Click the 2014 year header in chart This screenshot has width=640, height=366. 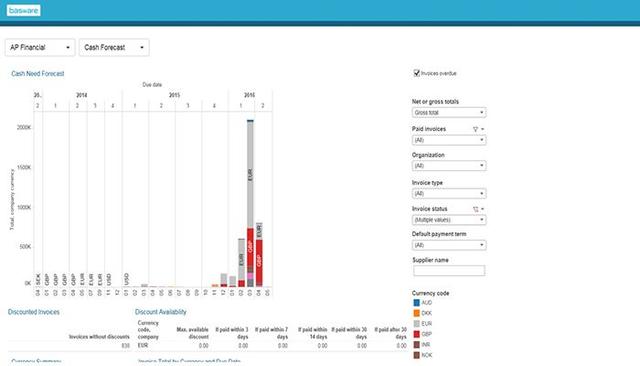click(82, 95)
